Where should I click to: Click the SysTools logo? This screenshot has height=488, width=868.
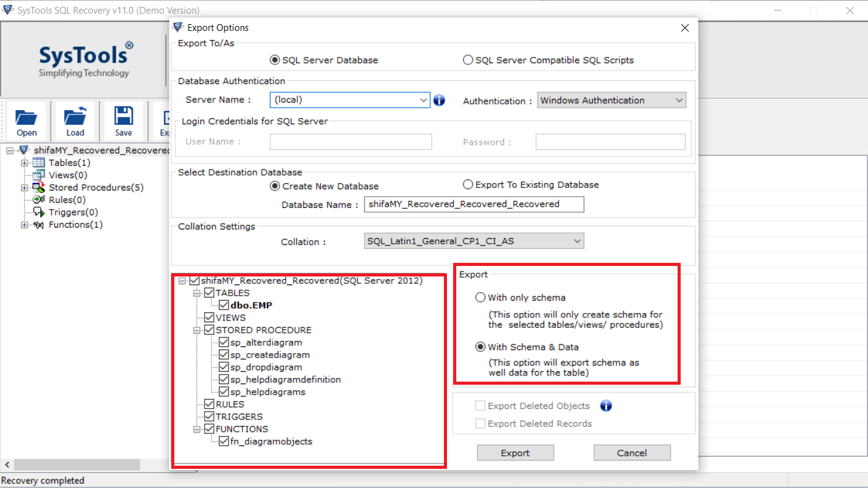click(85, 59)
